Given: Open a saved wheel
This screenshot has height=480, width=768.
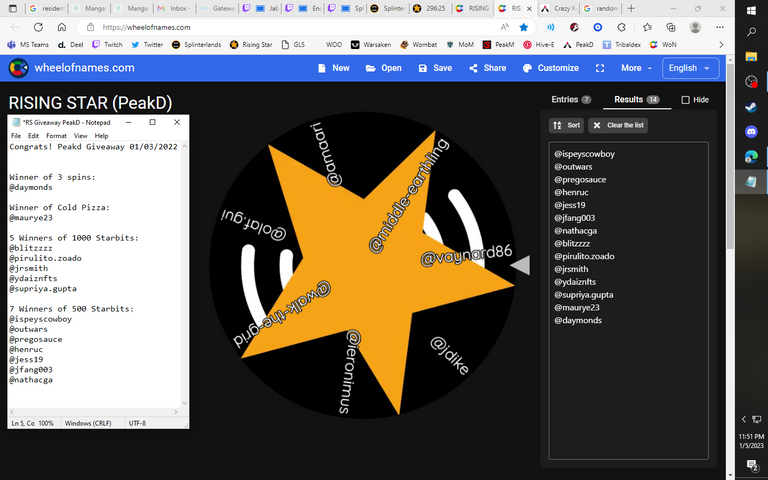Looking at the screenshot, I should [x=384, y=68].
